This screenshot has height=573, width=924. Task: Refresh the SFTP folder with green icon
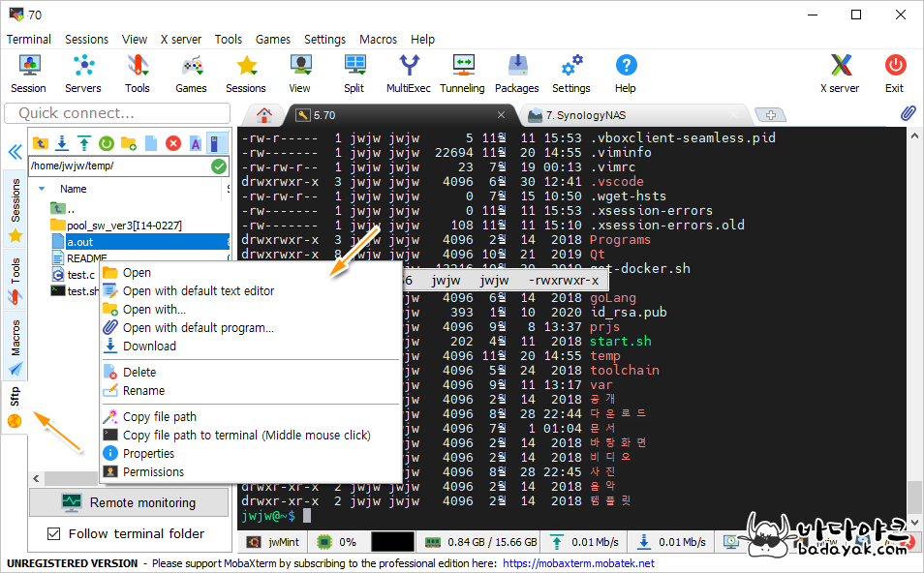coord(107,143)
